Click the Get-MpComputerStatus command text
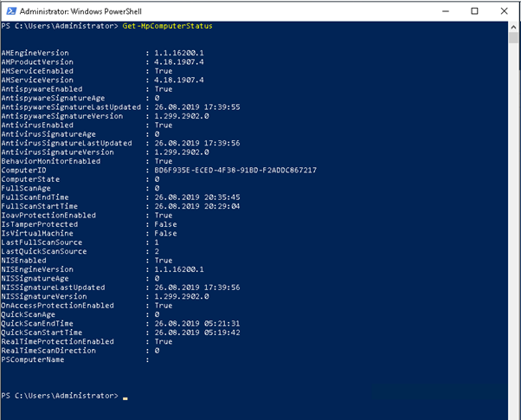The height and width of the screenshot is (420, 521). pos(167,27)
